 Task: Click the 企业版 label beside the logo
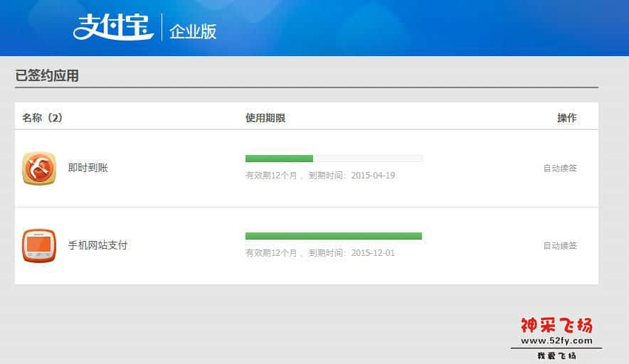(193, 31)
